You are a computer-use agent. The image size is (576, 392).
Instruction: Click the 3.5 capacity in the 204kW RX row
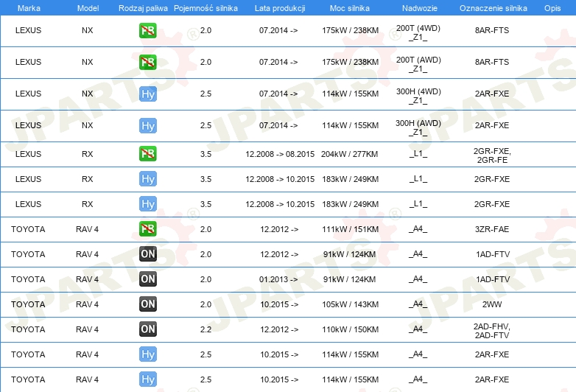206,154
